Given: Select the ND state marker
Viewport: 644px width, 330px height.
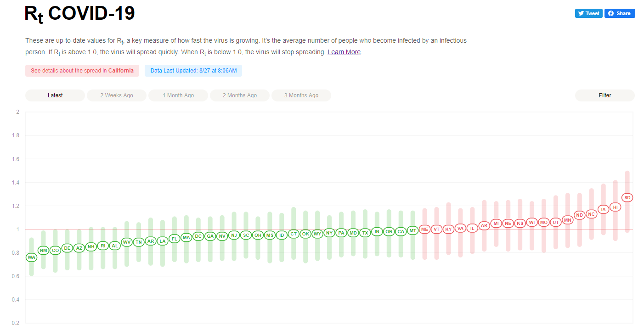Looking at the screenshot, I should (580, 215).
